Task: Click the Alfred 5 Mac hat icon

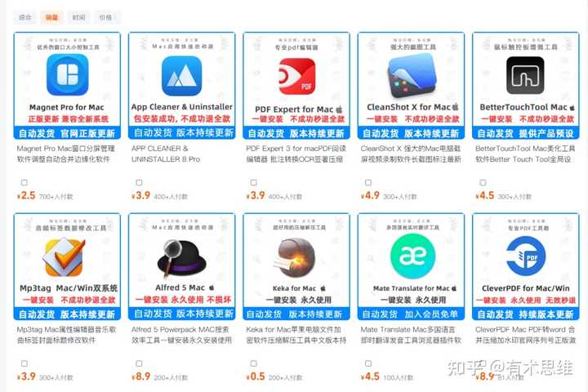Action: click(x=182, y=259)
